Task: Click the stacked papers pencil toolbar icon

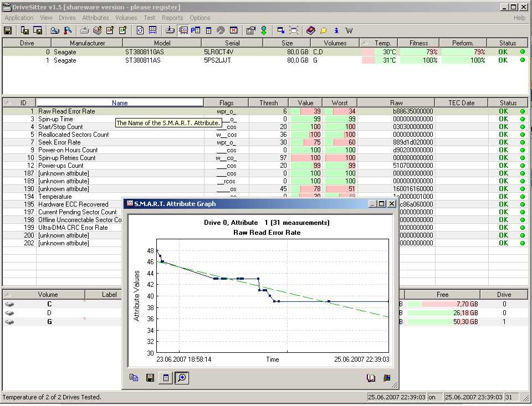Action: point(97,30)
